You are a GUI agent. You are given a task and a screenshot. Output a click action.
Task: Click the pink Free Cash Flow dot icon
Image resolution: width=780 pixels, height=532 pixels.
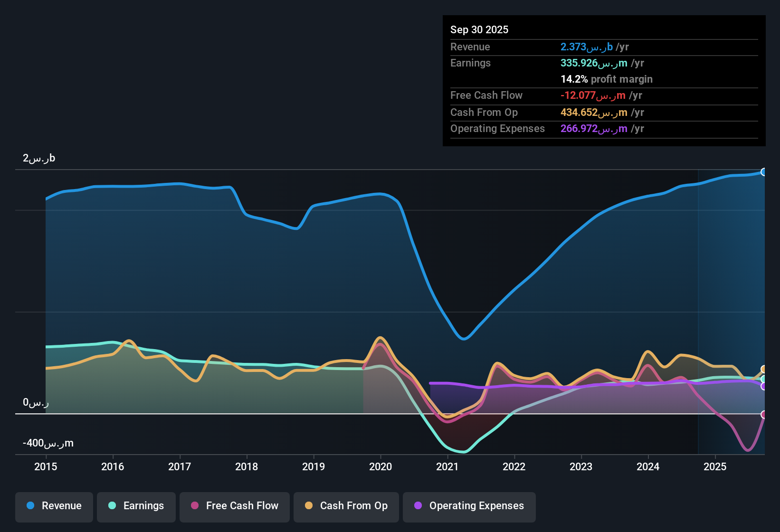pyautogui.click(x=194, y=506)
